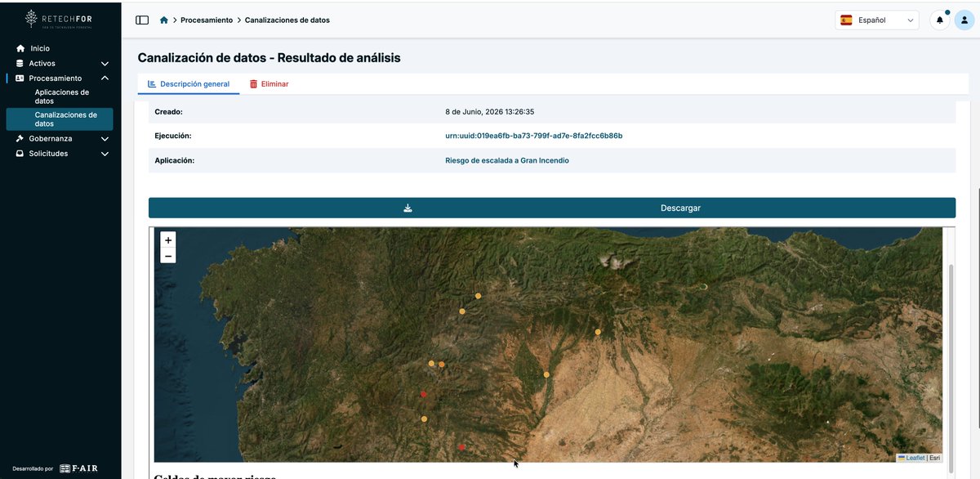The height and width of the screenshot is (479, 980).
Task: Open the execution urn:uuid link
Action: coord(534,136)
